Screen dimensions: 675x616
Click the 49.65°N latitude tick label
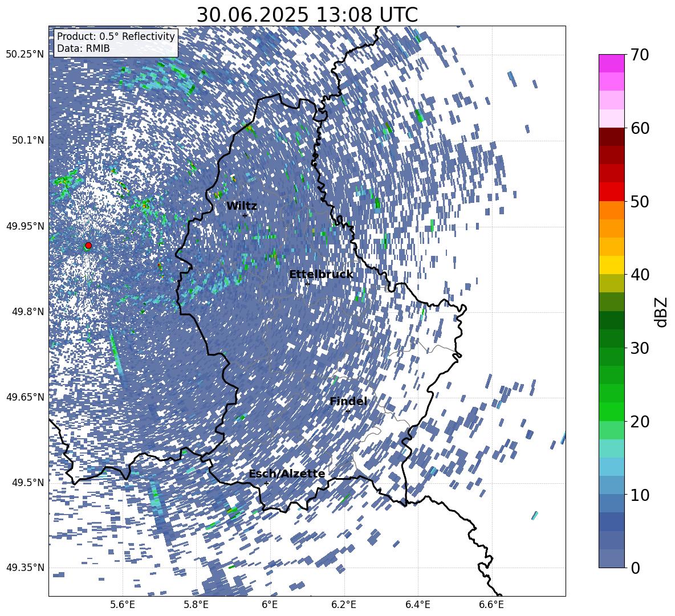[25, 397]
